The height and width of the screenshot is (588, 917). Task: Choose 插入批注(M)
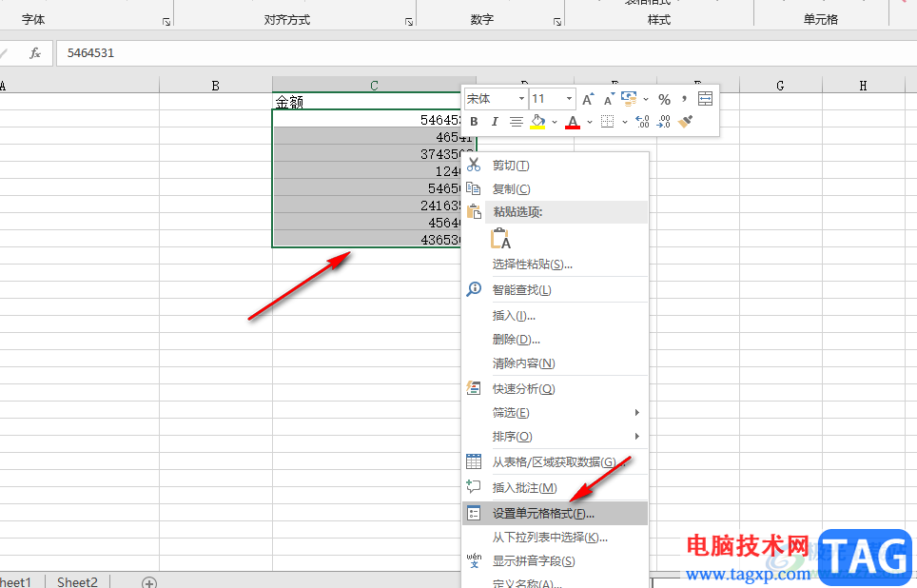(x=555, y=488)
